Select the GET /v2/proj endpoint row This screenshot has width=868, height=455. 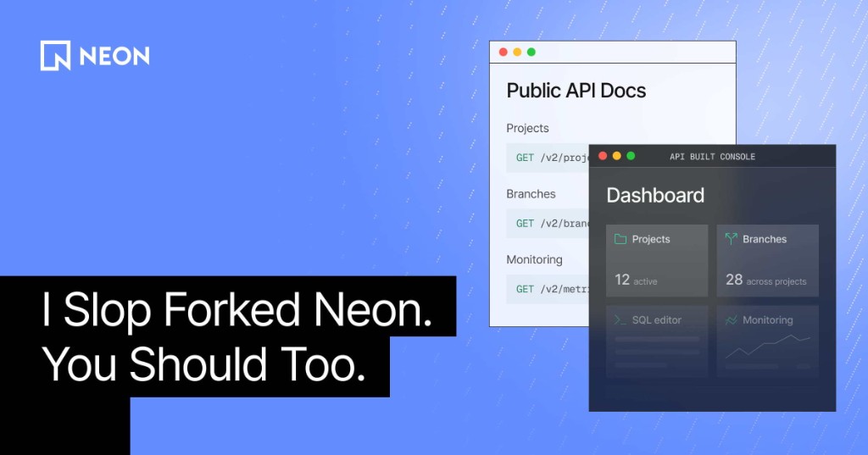548,158
